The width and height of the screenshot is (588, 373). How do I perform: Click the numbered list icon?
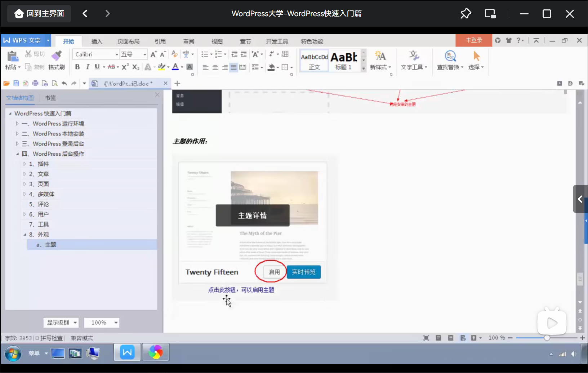(x=218, y=54)
